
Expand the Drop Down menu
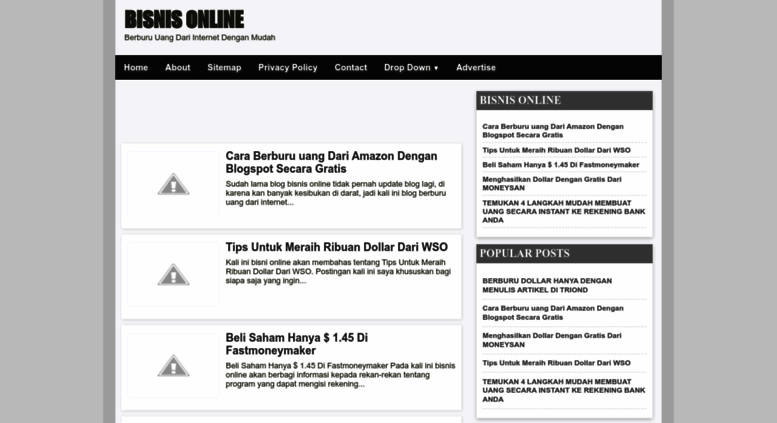411,68
